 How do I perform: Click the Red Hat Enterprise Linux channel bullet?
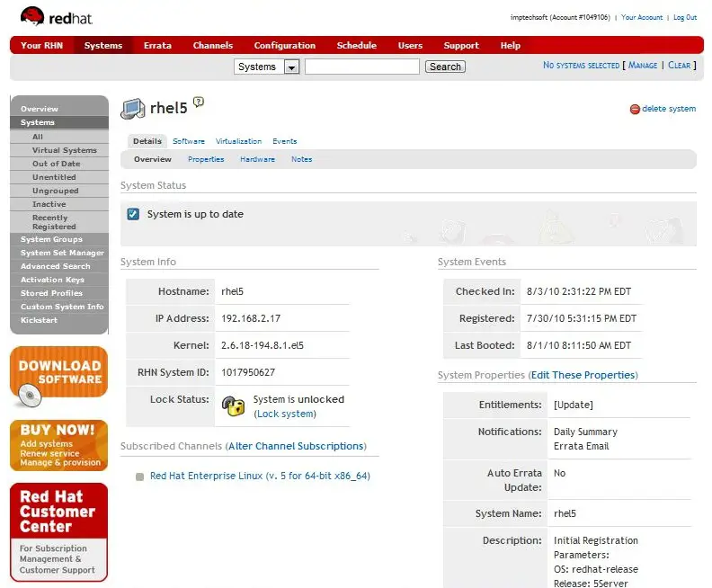point(139,477)
